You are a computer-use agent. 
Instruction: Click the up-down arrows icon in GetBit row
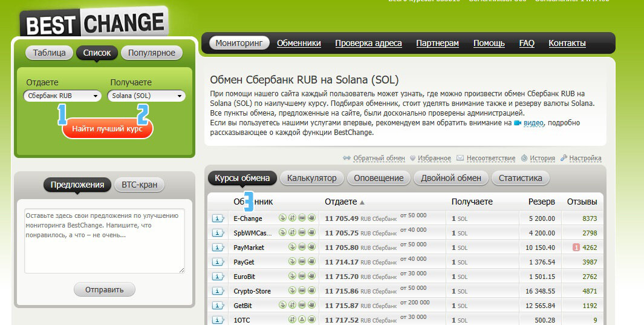click(x=292, y=304)
